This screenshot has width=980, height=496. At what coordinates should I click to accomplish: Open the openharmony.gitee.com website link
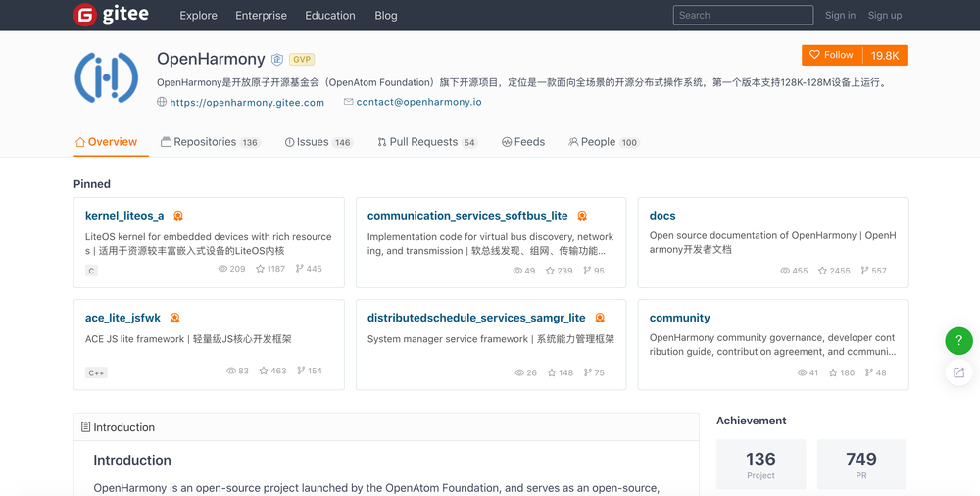247,103
